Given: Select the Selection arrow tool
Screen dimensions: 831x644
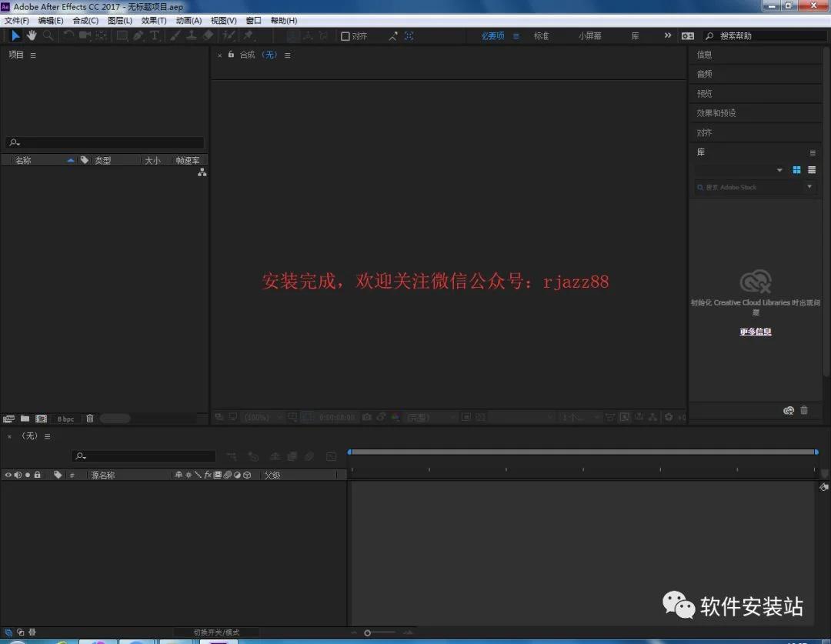Looking at the screenshot, I should [x=15, y=35].
